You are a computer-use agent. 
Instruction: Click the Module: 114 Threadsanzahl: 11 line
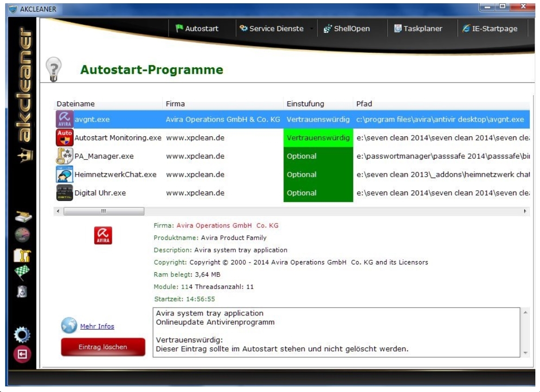[x=204, y=287]
